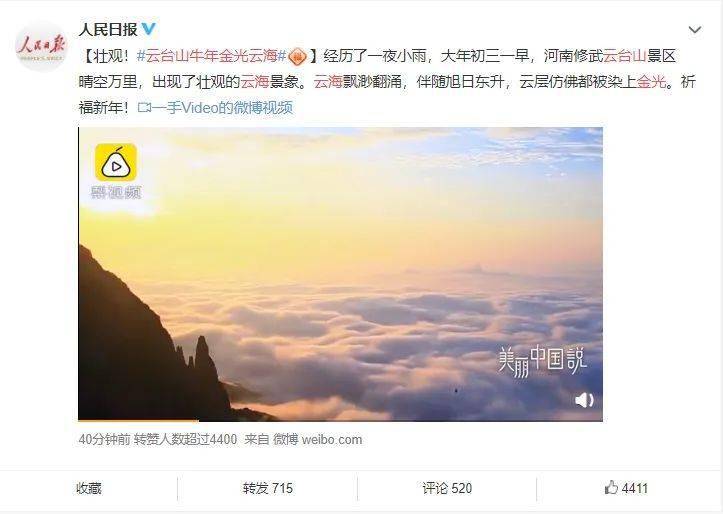
Task: Click 收藏 to favorite this post
Action: (x=89, y=488)
